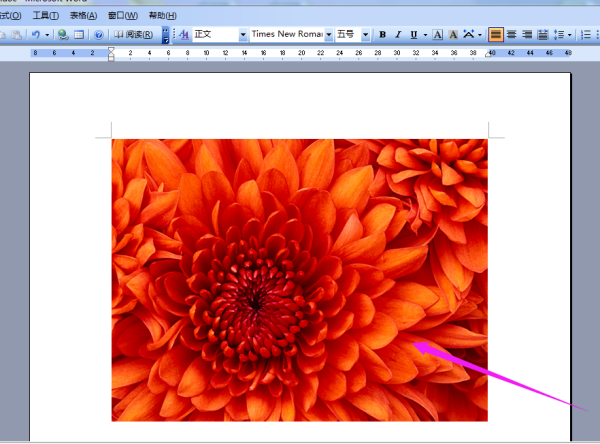The height and width of the screenshot is (444, 600).
Task: Toggle underline formatting
Action: [x=413, y=34]
